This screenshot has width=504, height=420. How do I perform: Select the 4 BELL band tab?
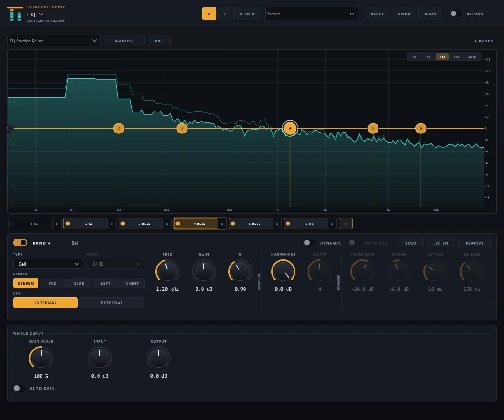pyautogui.click(x=199, y=224)
